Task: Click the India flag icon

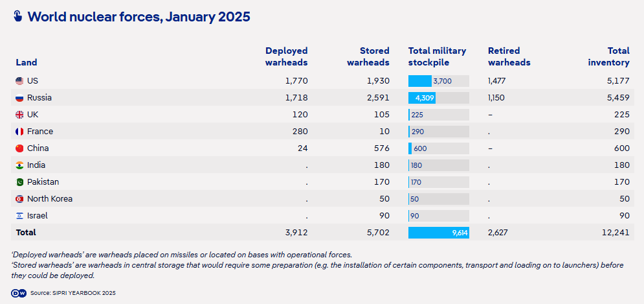Action: point(19,165)
